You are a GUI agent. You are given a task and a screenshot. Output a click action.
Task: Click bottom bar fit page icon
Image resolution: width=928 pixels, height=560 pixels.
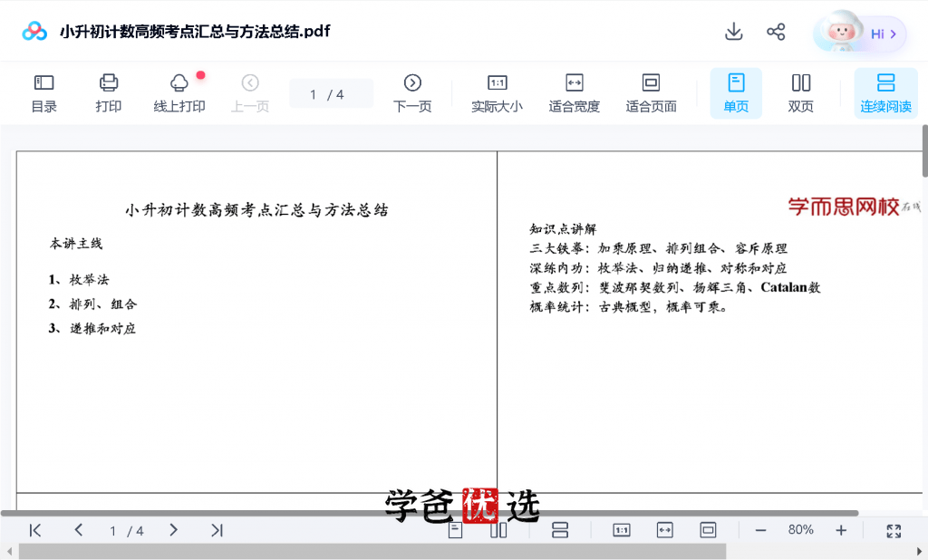(708, 530)
